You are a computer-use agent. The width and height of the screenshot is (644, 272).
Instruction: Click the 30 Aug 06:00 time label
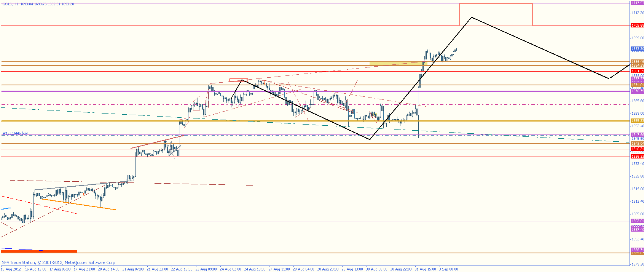click(376, 269)
